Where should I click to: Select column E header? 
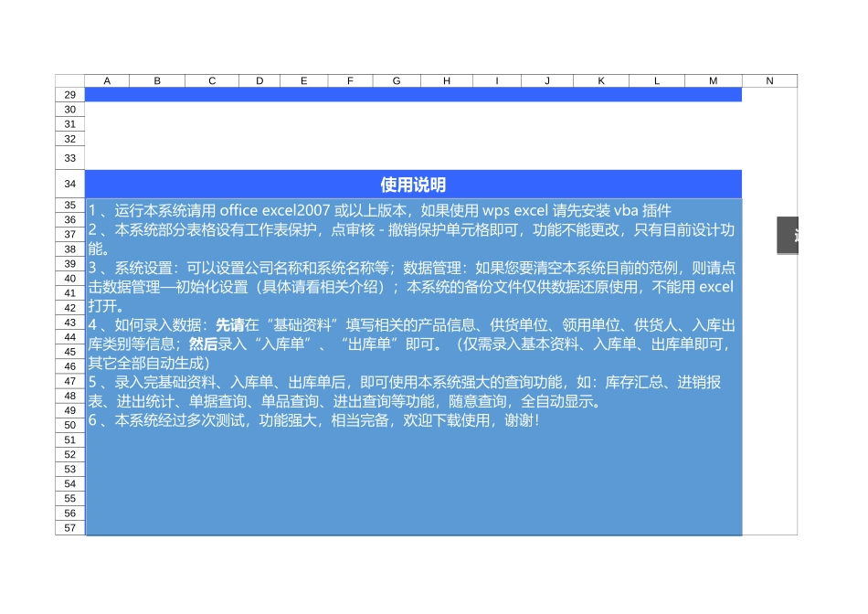[x=304, y=80]
